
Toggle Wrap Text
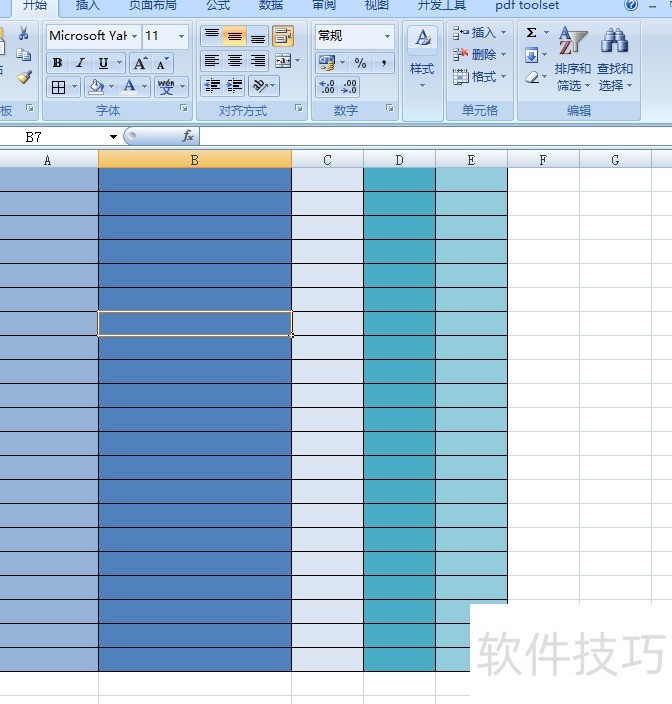point(283,36)
